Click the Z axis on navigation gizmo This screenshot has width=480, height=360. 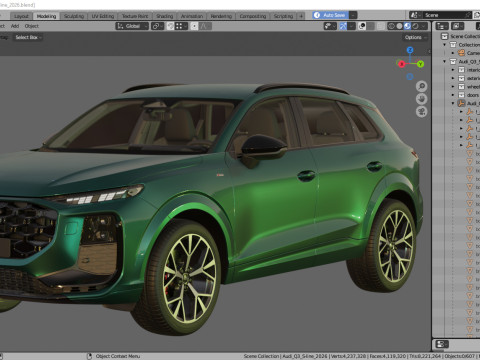[x=410, y=50]
